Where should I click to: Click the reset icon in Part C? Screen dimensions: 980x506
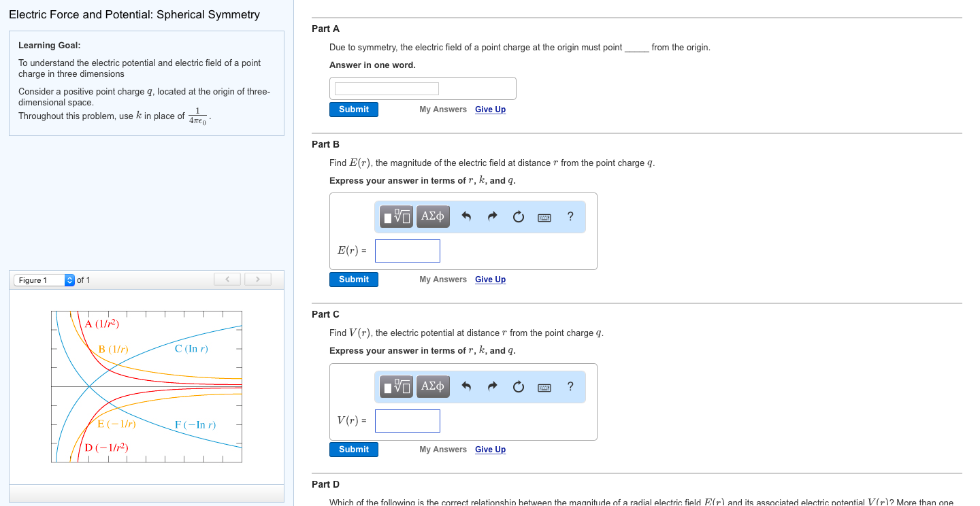tap(518, 387)
